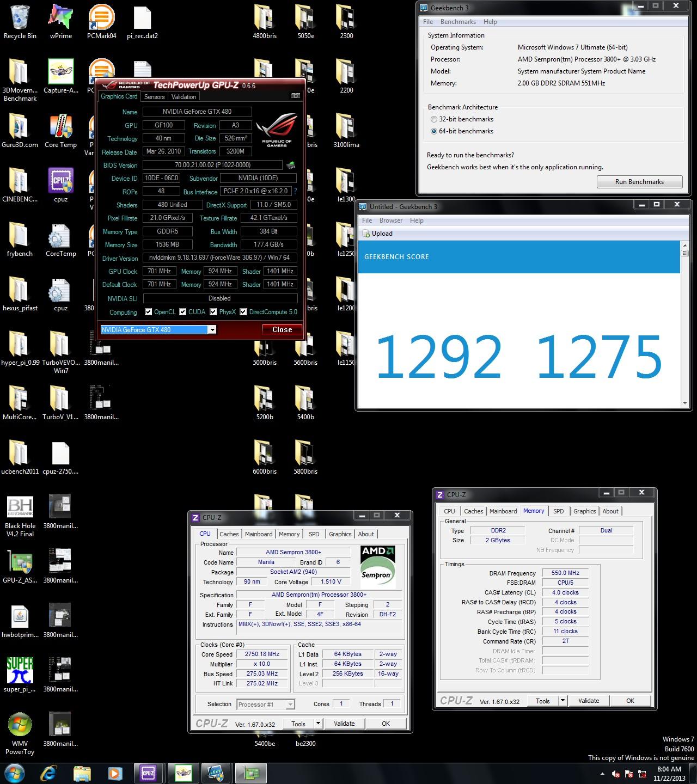Toggle DirectCompute 5.0 checkbox
Screen dimensions: 697x784
[243, 312]
